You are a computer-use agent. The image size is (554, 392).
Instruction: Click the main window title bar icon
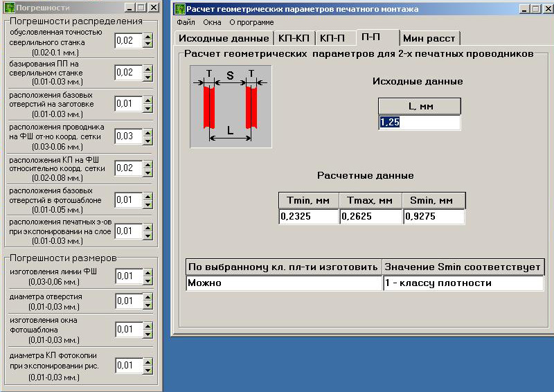coord(180,9)
